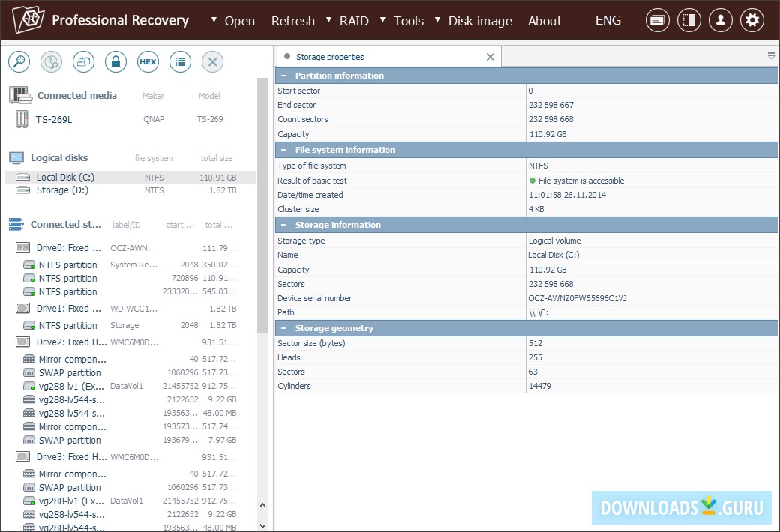The image size is (780, 532).
Task: Open settings via the gear icon
Action: tap(752, 20)
